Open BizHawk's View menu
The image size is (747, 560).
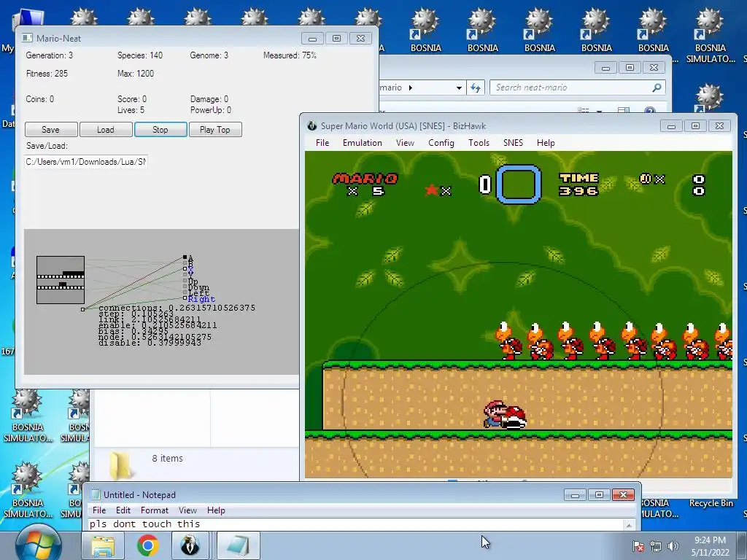click(x=405, y=143)
